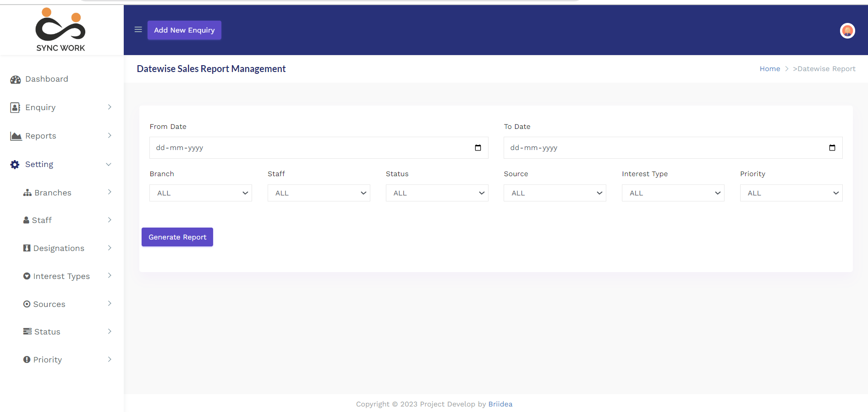Click the Interest Types heart icon
The width and height of the screenshot is (868, 412).
coord(27,276)
